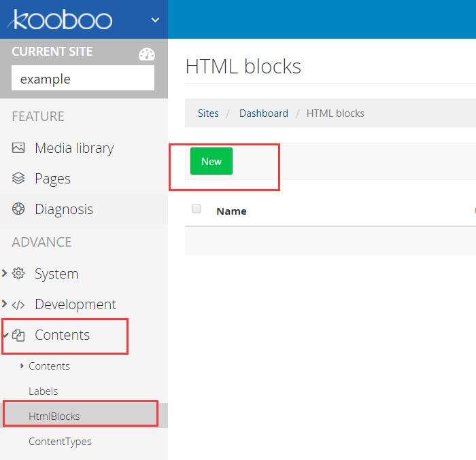The image size is (476, 460).
Task: Click the Kooboo logo
Action: coord(60,20)
